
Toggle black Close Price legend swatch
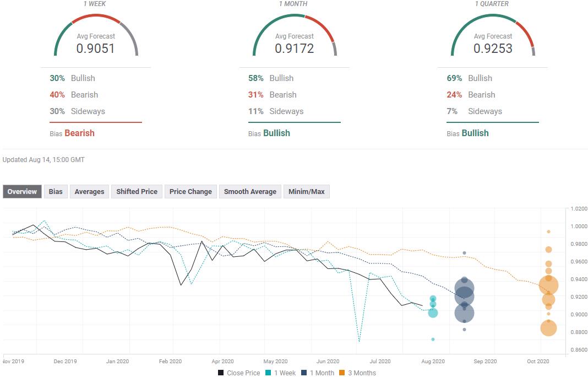(x=221, y=373)
